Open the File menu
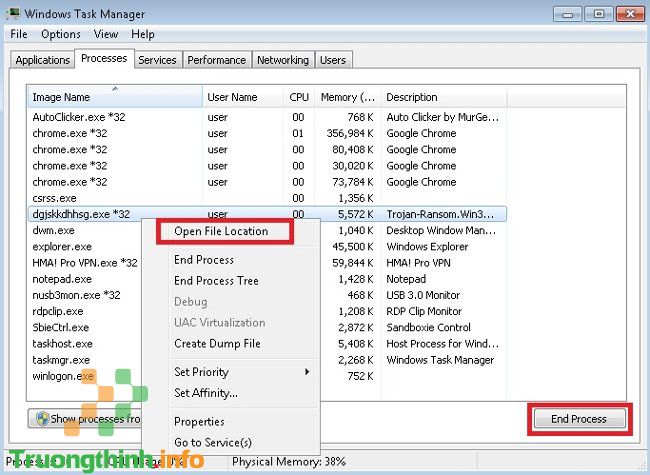The image size is (650, 475). pyautogui.click(x=19, y=34)
